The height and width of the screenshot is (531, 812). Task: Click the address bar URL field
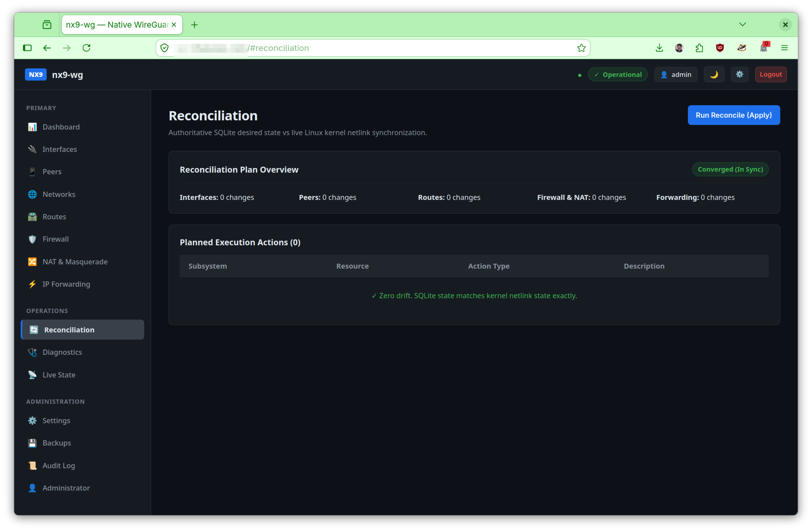click(x=373, y=48)
